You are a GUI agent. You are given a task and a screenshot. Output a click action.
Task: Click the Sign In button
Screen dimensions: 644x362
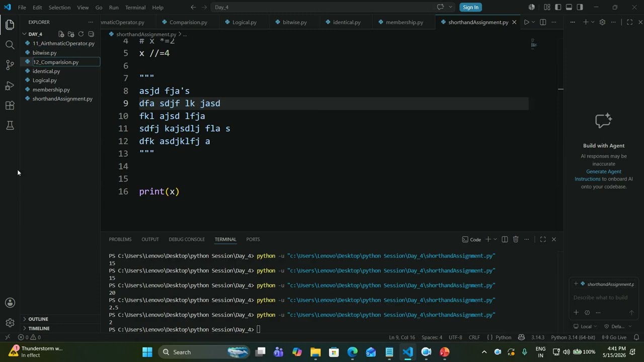470,7
